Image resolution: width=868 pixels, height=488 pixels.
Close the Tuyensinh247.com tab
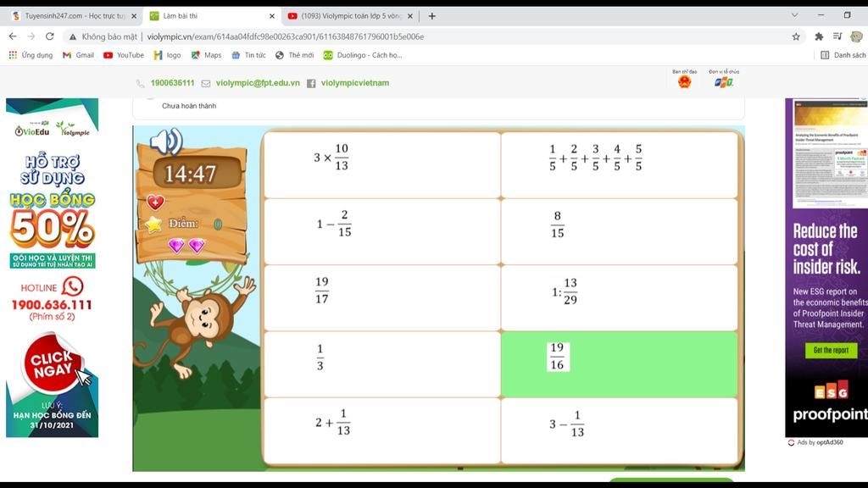coord(133,16)
